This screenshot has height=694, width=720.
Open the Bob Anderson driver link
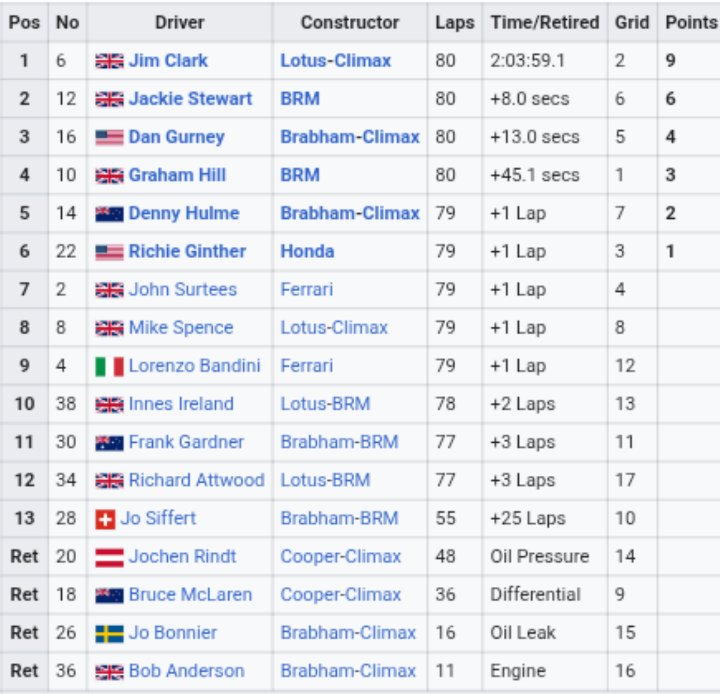tap(186, 671)
